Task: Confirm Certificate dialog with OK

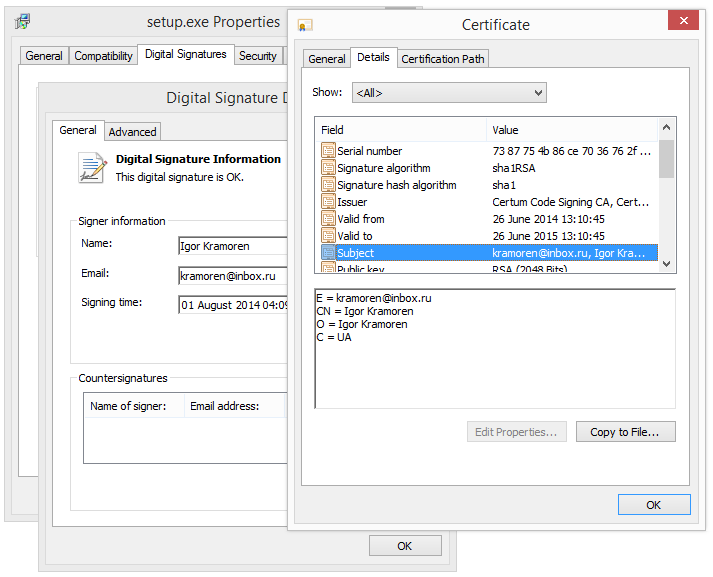Action: coord(653,505)
